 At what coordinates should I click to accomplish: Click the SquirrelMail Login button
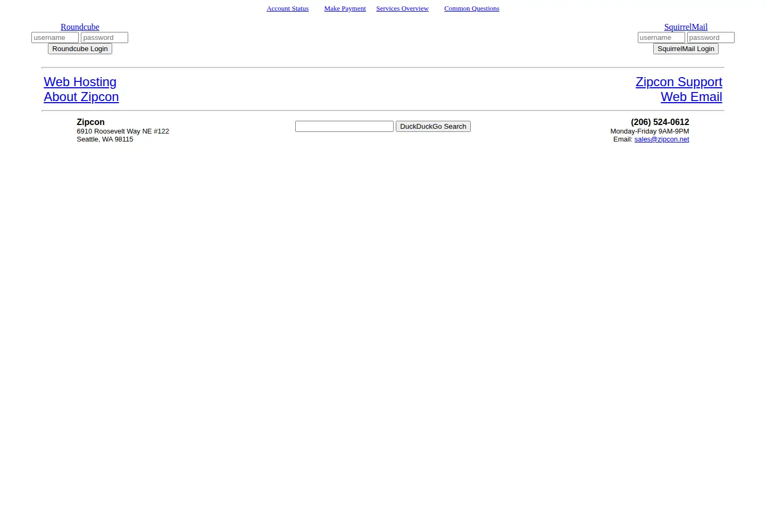686,49
